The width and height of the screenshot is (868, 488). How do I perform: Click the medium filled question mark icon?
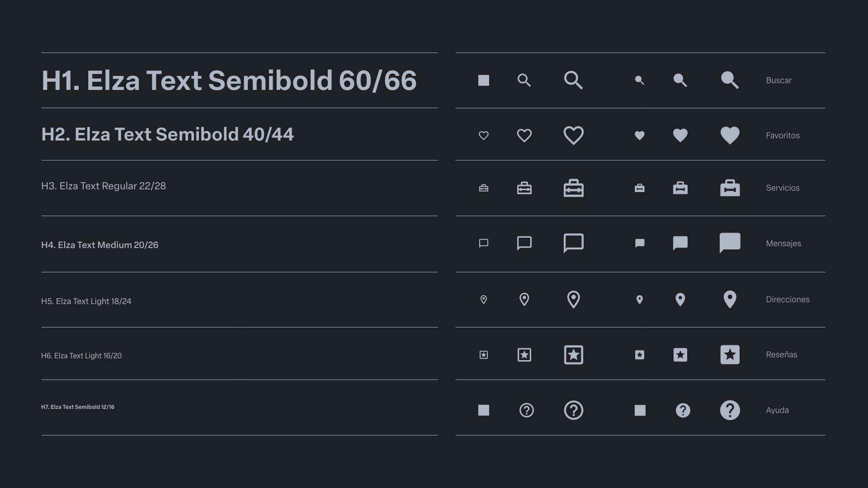tap(683, 410)
